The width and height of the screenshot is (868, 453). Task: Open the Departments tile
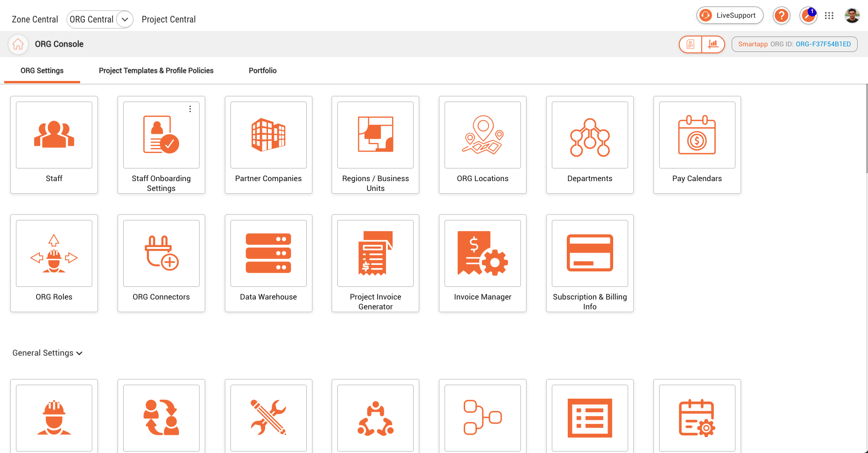pyautogui.click(x=590, y=144)
